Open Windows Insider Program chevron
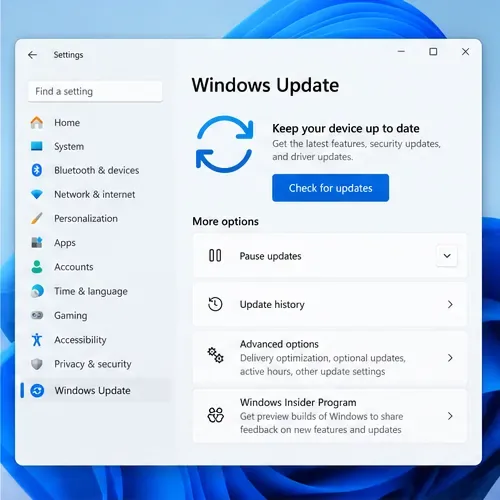 pyautogui.click(x=450, y=416)
